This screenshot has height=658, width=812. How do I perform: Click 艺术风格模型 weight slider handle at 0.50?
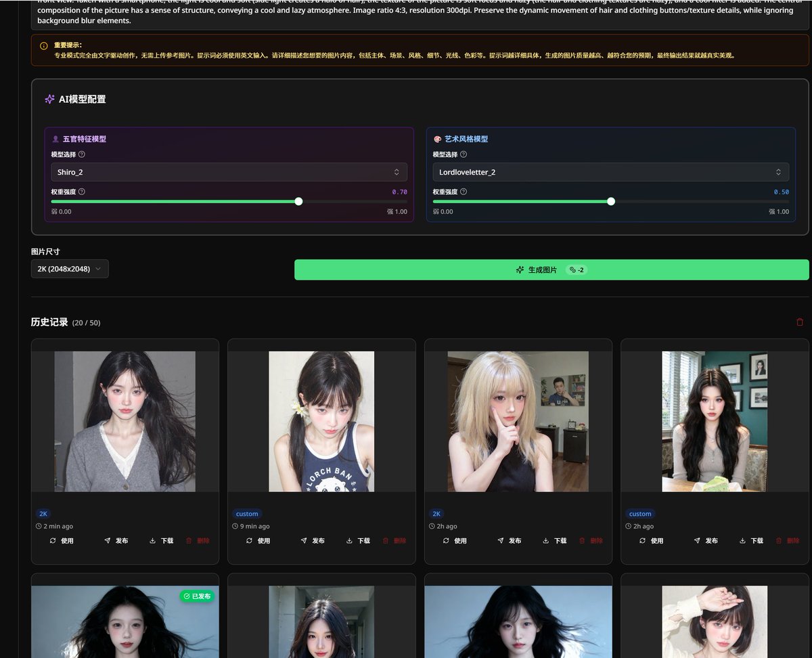point(611,201)
